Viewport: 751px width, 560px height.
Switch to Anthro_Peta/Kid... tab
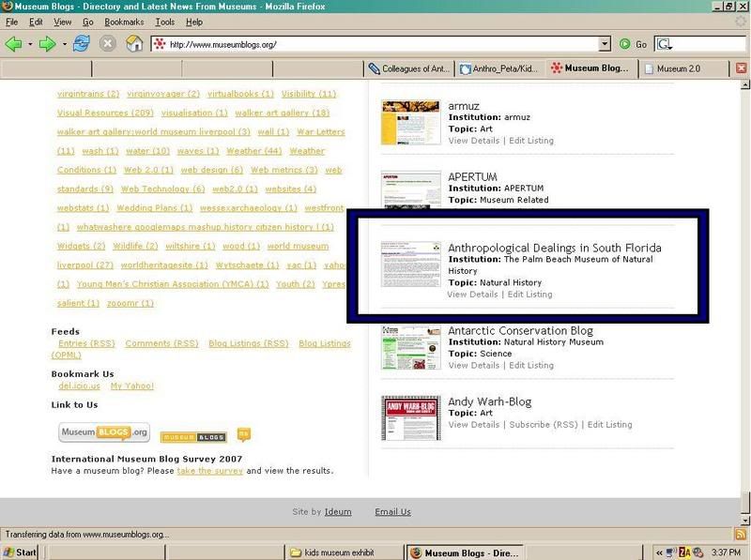(x=499, y=68)
